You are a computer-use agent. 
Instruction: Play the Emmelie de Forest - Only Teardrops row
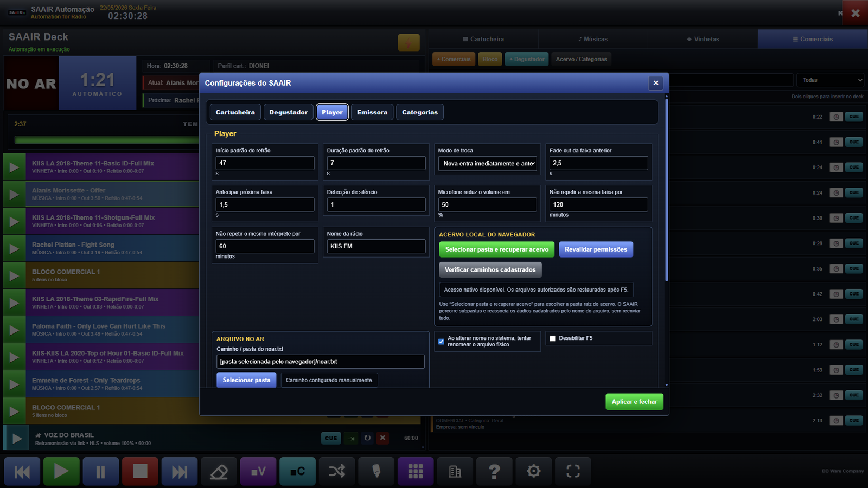pos(15,384)
